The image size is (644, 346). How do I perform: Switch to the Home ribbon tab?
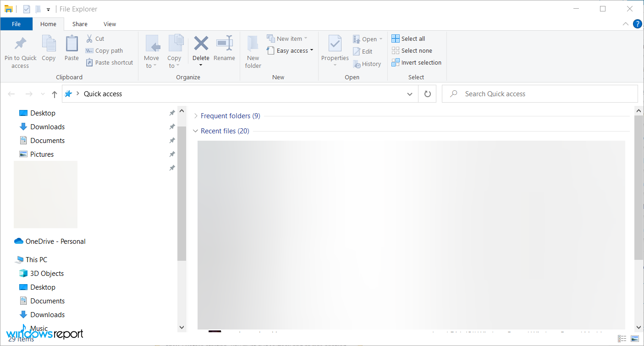48,24
